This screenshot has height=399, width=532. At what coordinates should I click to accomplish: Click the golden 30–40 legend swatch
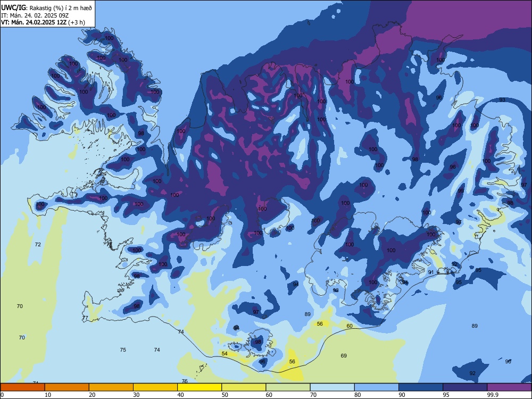(x=155, y=387)
